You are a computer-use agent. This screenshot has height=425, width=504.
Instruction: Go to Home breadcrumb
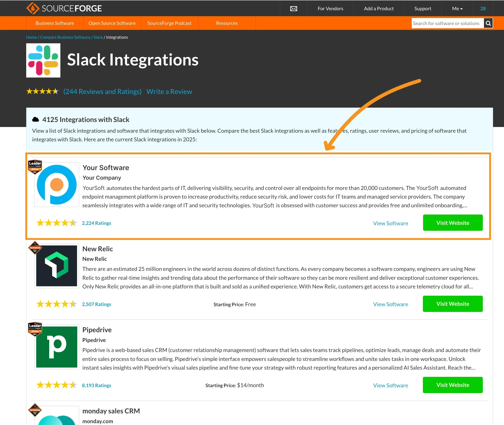coord(31,37)
